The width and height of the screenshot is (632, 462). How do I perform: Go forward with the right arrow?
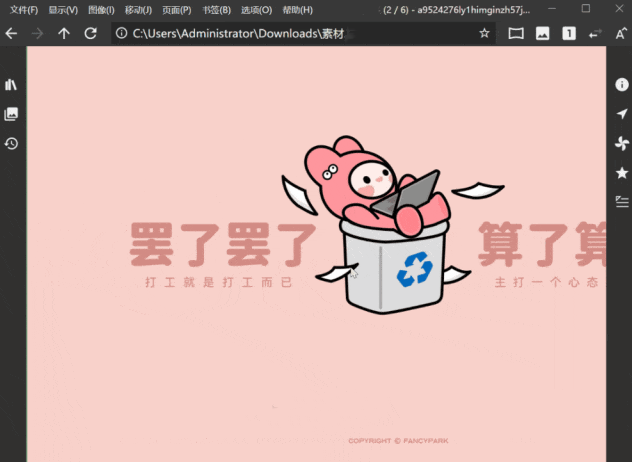tap(37, 33)
